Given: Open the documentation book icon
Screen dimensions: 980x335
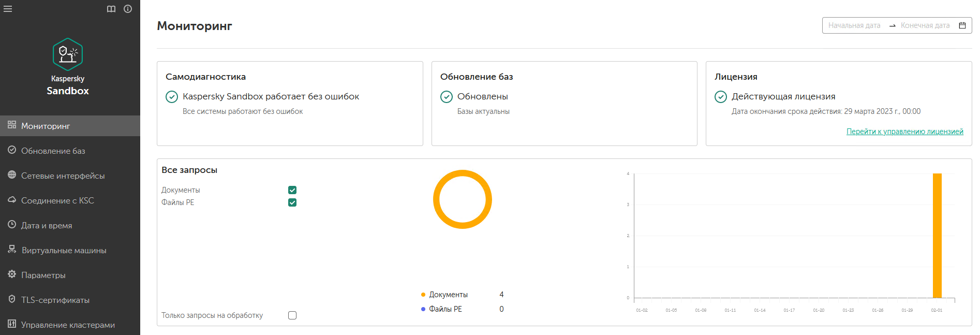Looking at the screenshot, I should 111,9.
